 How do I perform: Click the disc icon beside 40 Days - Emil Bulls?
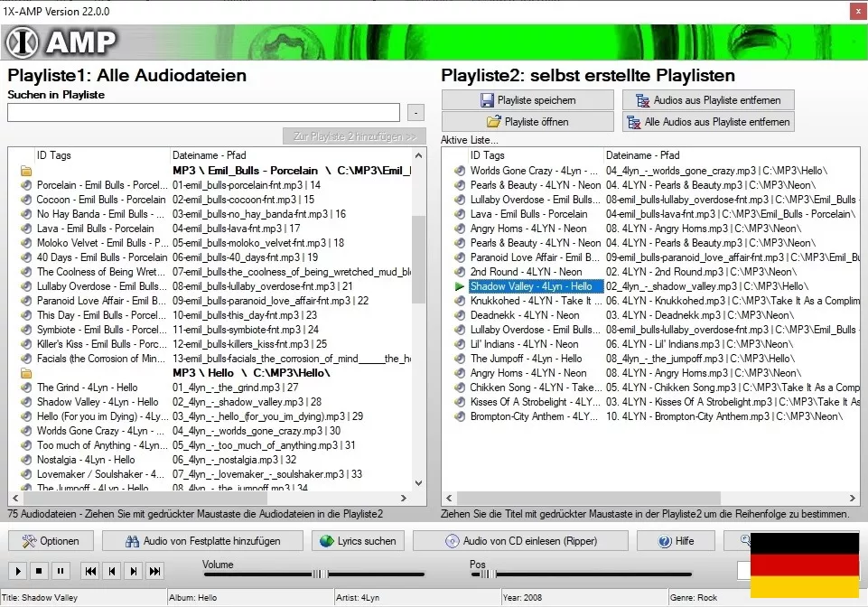pyautogui.click(x=26, y=257)
